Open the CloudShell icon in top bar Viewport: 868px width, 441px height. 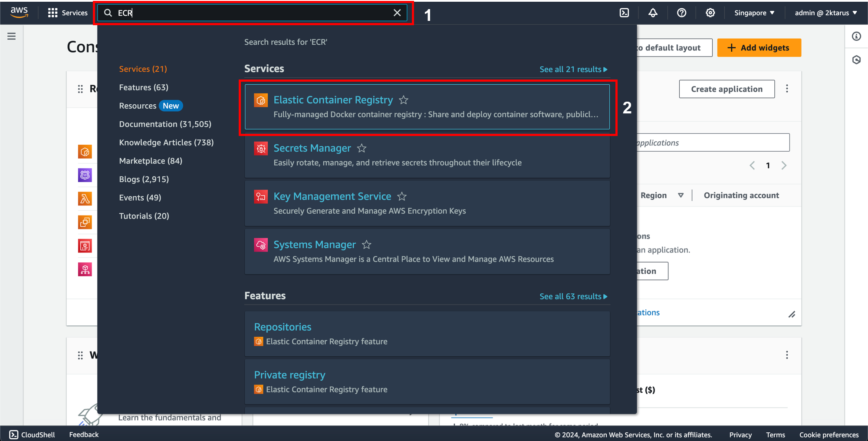[x=624, y=13]
